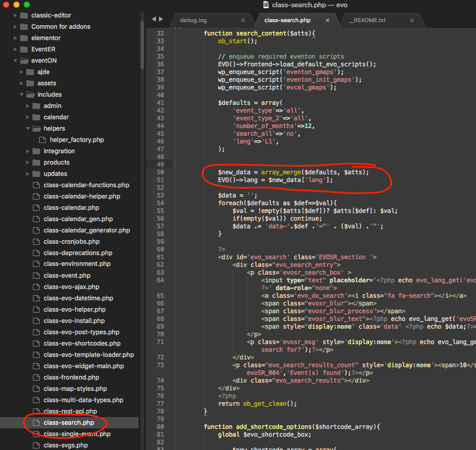This screenshot has height=450, width=476.
Task: Expand the calendar folder arrow
Action: click(x=28, y=117)
